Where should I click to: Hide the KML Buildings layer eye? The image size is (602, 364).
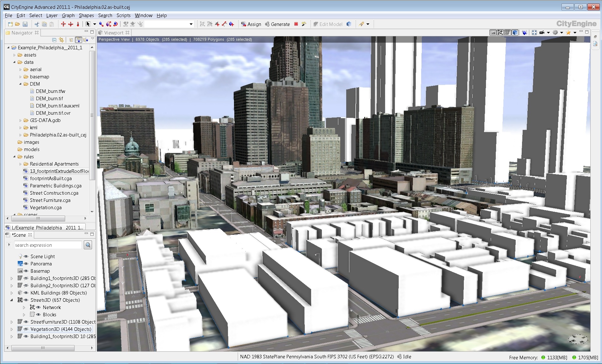(x=26, y=293)
